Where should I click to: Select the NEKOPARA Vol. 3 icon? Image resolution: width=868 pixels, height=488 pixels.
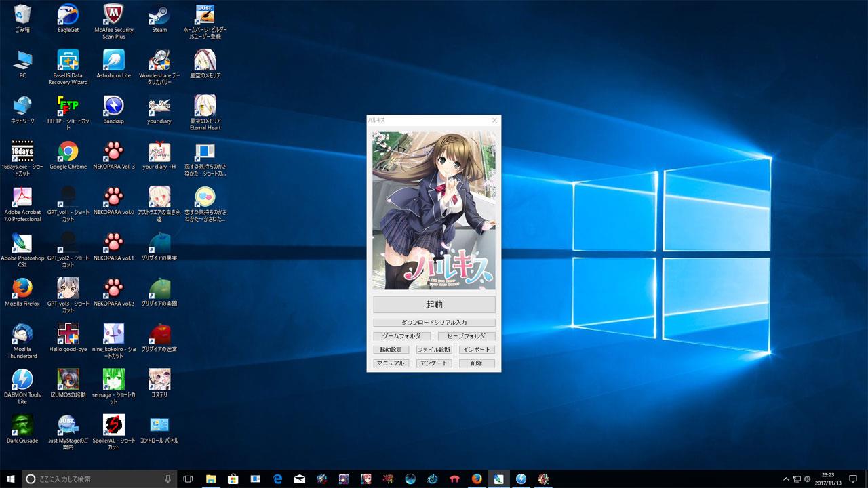pyautogui.click(x=113, y=155)
